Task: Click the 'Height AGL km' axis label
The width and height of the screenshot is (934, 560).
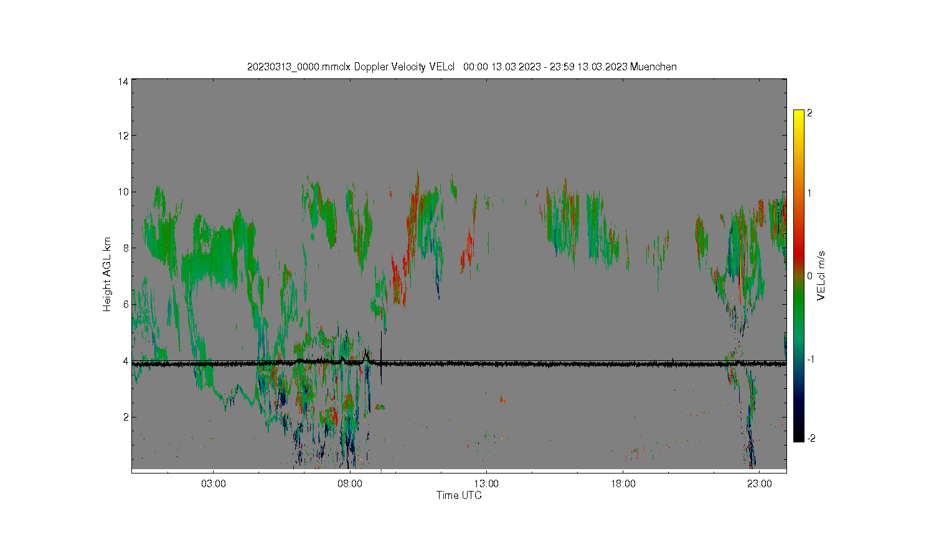Action: tap(107, 274)
